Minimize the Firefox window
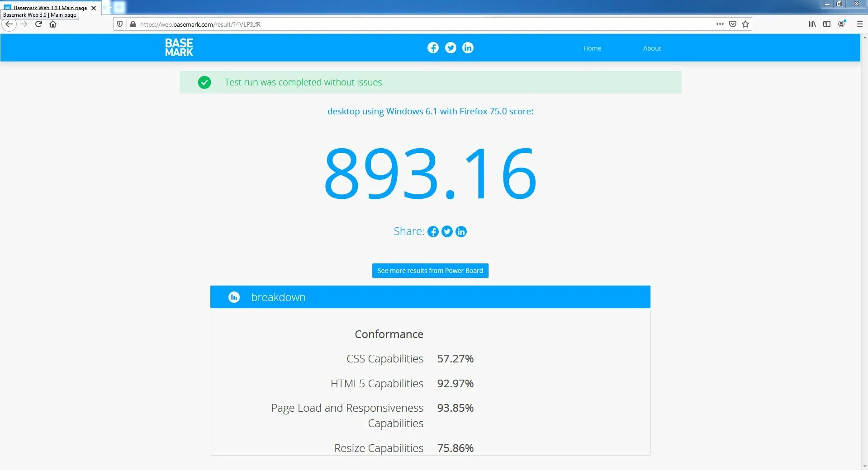868x470 pixels. tap(827, 4)
